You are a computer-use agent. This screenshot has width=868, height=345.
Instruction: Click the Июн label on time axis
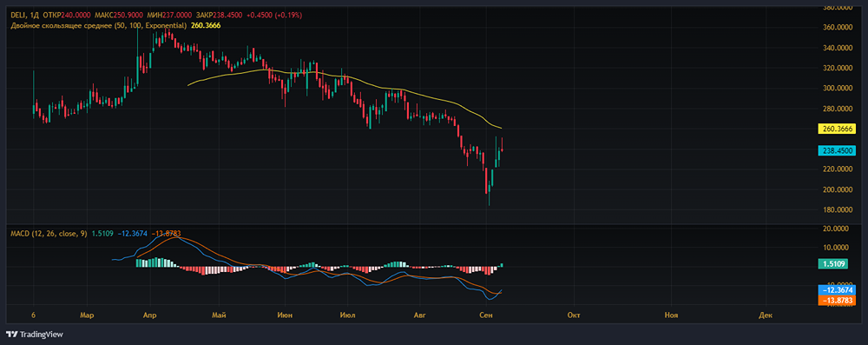[x=286, y=315]
